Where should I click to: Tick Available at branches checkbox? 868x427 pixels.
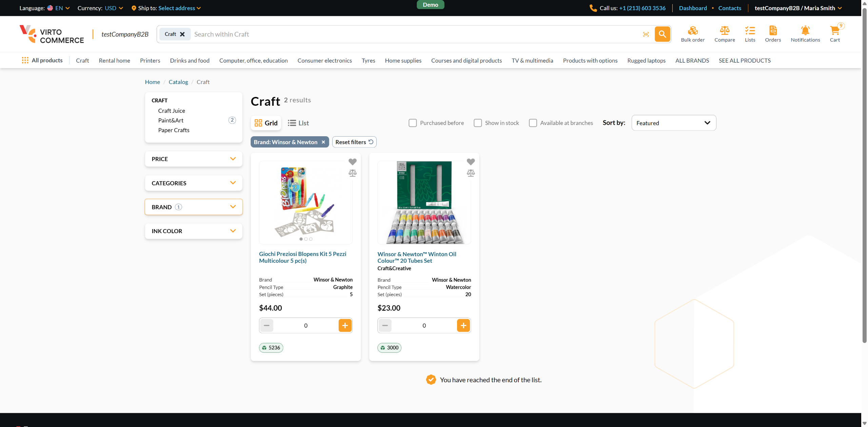(533, 123)
